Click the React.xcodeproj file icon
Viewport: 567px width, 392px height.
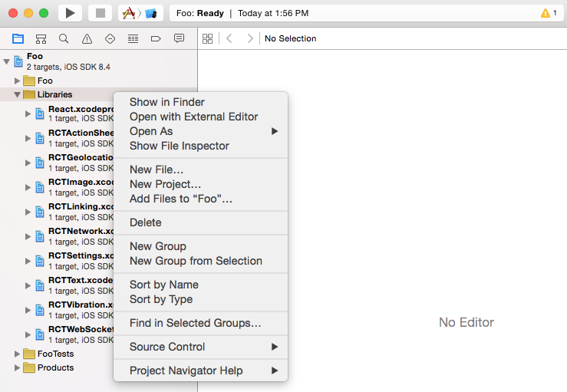coord(40,114)
